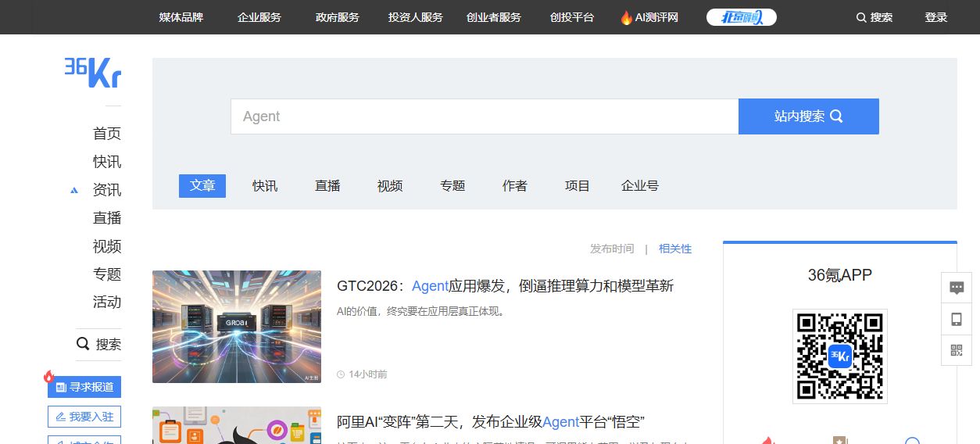Open 企业服务 in top navigation

(259, 17)
